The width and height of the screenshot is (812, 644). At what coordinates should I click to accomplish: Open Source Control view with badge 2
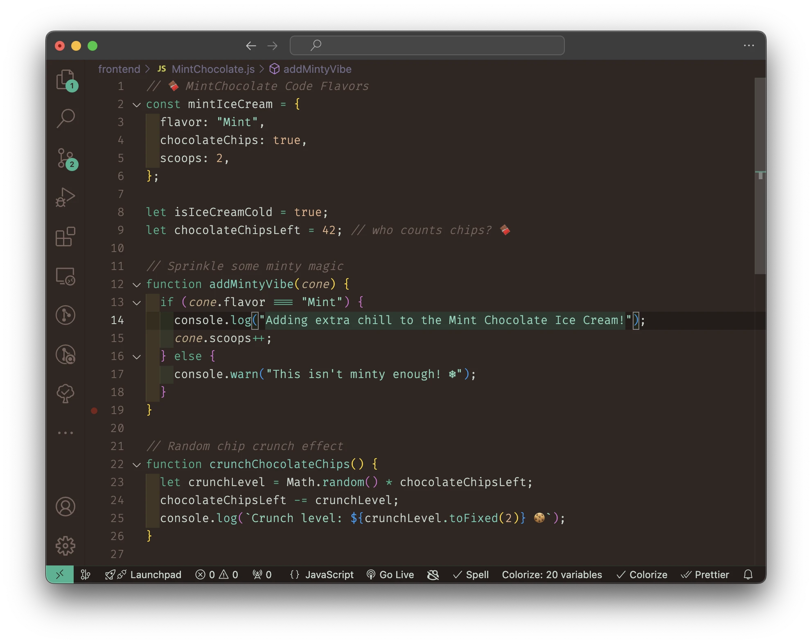coord(65,158)
